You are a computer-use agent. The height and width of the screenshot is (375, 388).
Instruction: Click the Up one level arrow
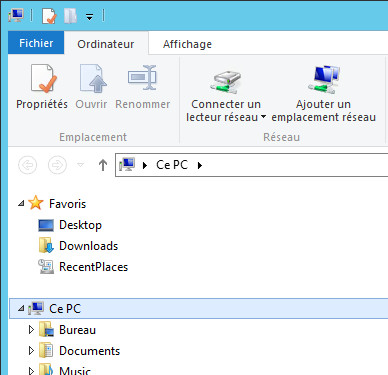[103, 165]
